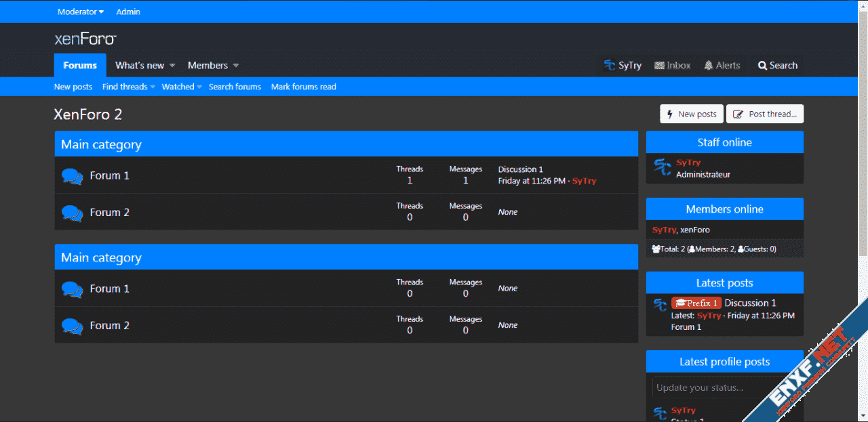Expand the Members dropdown arrow

pos(236,66)
